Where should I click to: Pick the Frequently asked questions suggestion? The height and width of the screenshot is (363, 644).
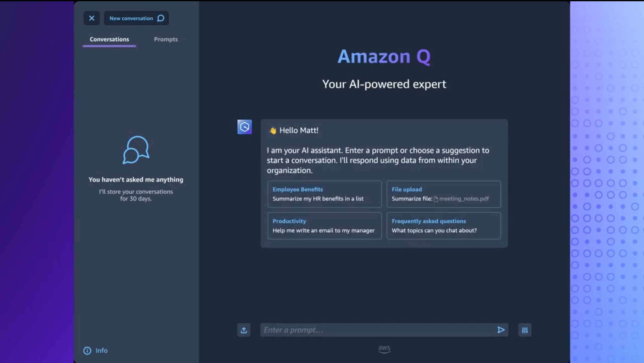tap(444, 226)
